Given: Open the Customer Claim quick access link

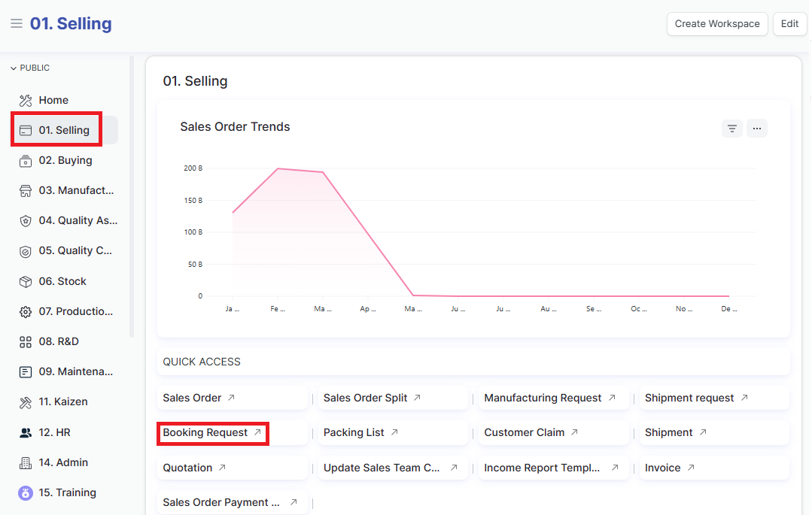Looking at the screenshot, I should pyautogui.click(x=525, y=432).
